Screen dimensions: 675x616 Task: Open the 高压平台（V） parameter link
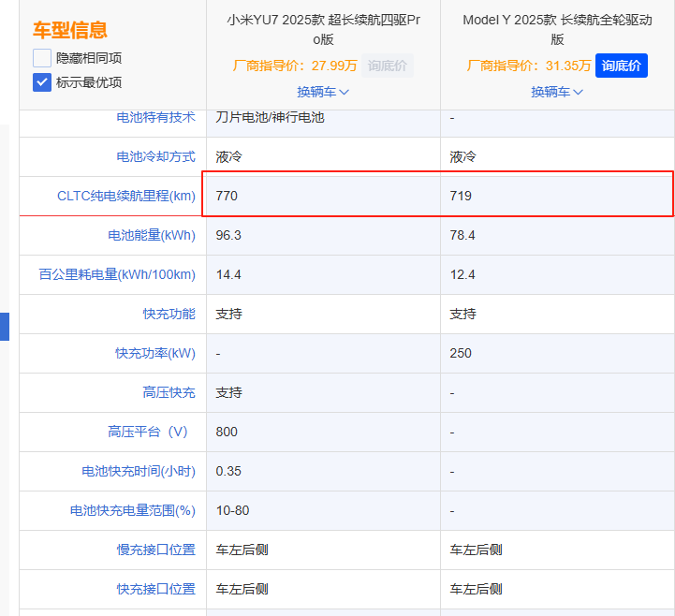click(x=148, y=432)
